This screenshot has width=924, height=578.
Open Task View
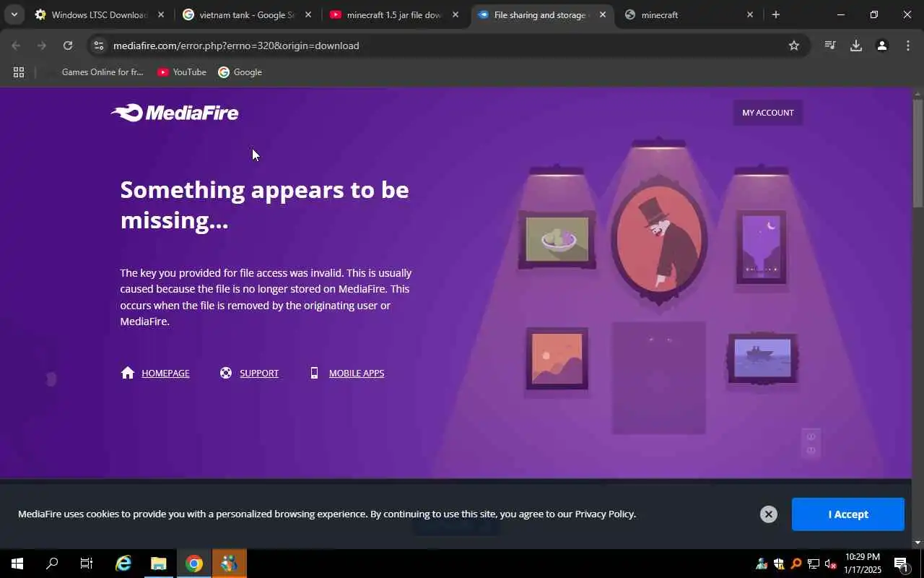[87, 564]
